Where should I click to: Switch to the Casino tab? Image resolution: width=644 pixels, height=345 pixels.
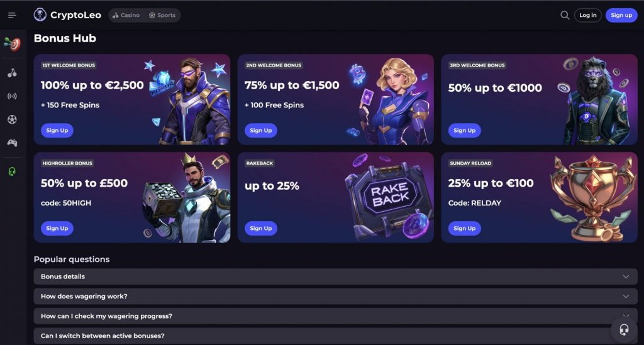tap(126, 15)
